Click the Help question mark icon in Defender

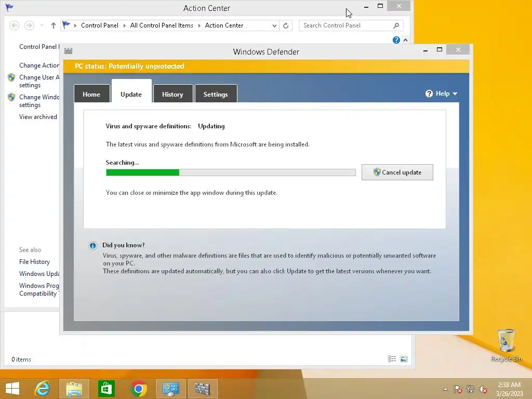click(x=429, y=94)
